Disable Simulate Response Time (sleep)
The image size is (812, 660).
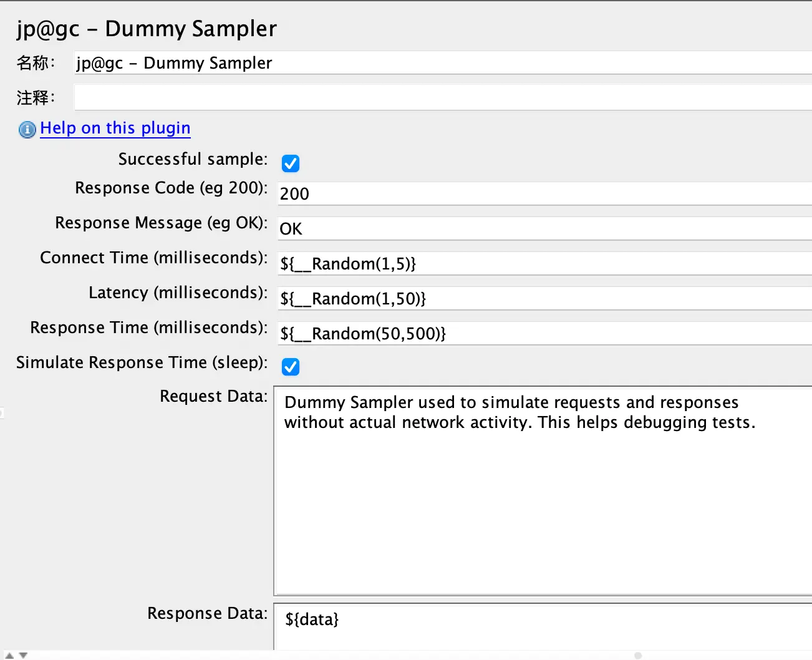click(x=291, y=367)
